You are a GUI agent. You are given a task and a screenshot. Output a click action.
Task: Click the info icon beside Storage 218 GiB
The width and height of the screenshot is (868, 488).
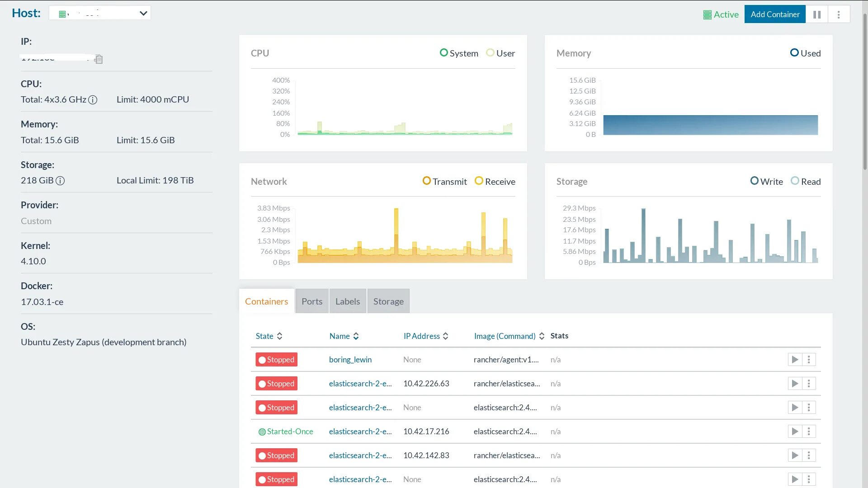point(60,181)
